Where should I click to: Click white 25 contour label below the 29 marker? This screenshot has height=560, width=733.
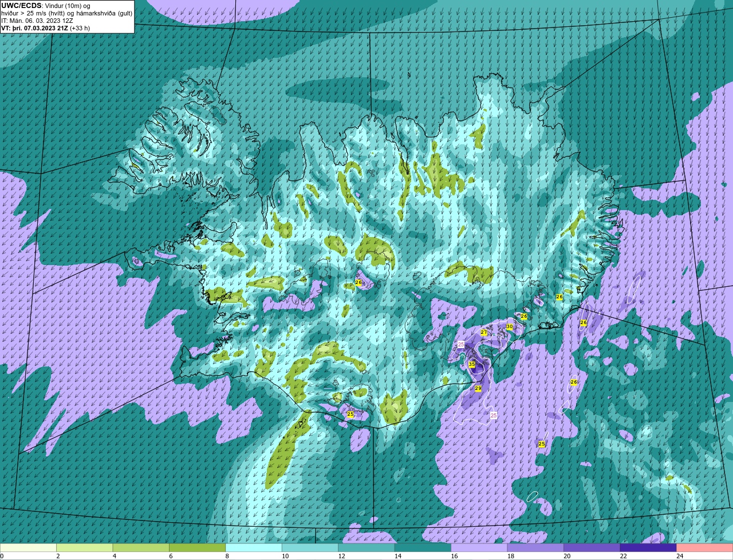pyautogui.click(x=494, y=415)
